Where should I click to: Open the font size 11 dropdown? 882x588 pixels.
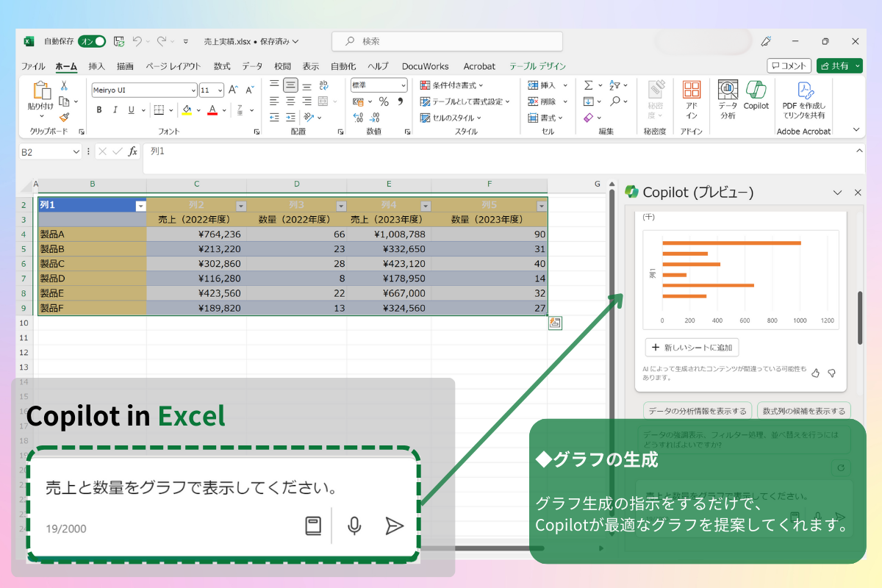tap(220, 90)
